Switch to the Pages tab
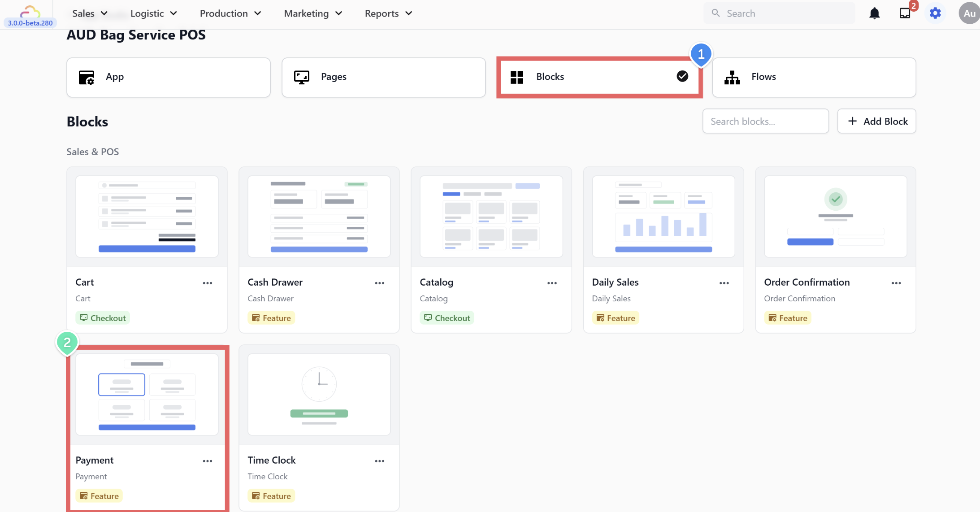Viewport: 980px width, 512px height. point(383,77)
